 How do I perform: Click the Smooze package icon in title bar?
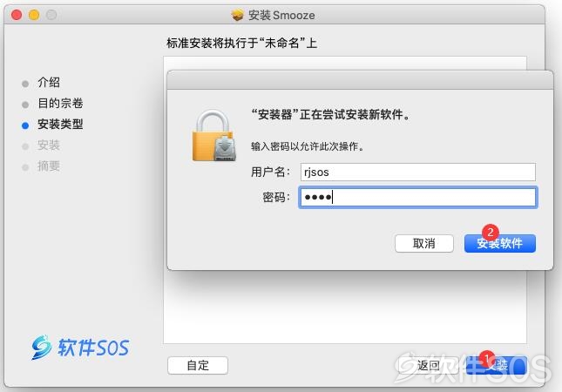click(x=237, y=15)
